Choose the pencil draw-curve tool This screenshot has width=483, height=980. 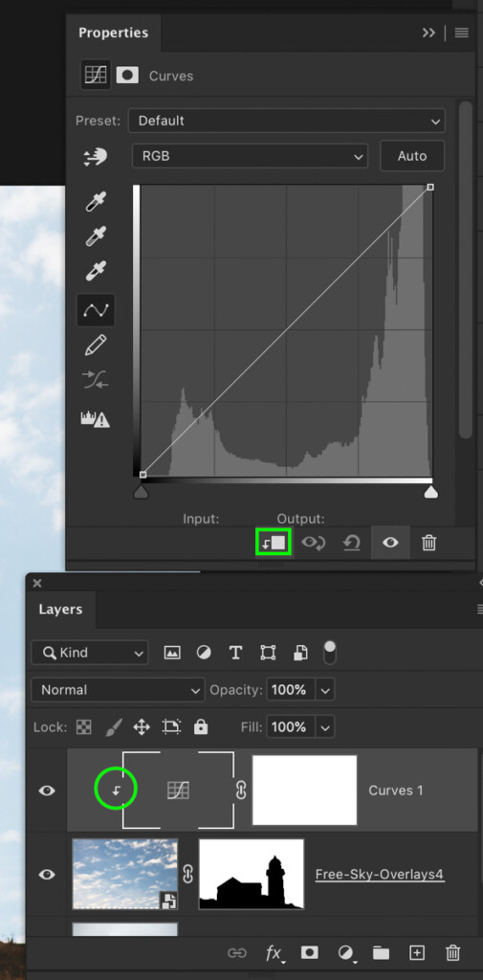coord(96,345)
